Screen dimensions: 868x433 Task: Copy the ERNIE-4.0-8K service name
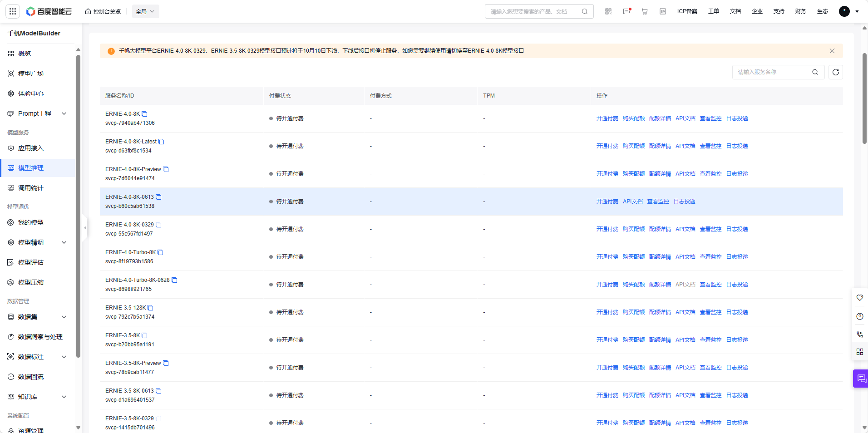(x=144, y=114)
